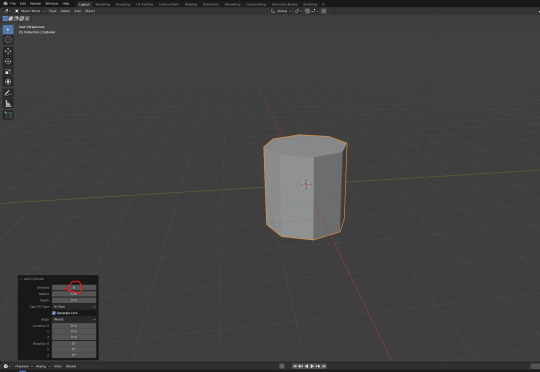Switch to the Compositing workspace tab
The height and width of the screenshot is (372, 540).
(256, 4)
